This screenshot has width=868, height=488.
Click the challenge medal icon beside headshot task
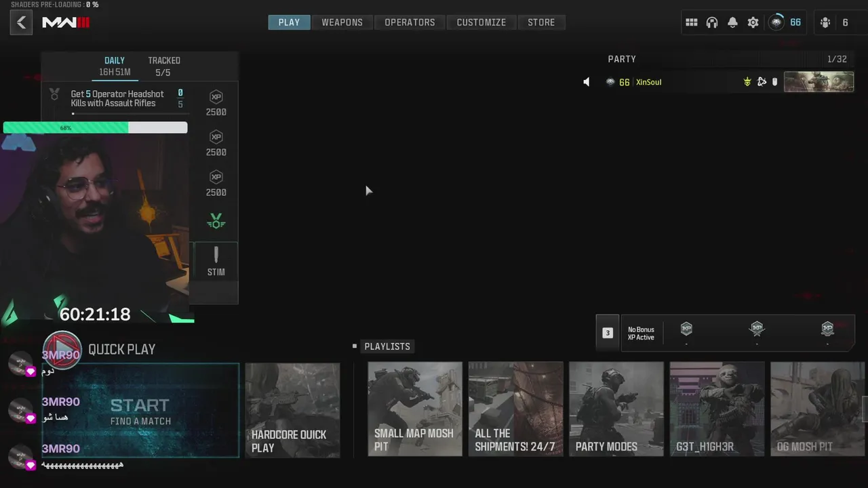pos(55,95)
